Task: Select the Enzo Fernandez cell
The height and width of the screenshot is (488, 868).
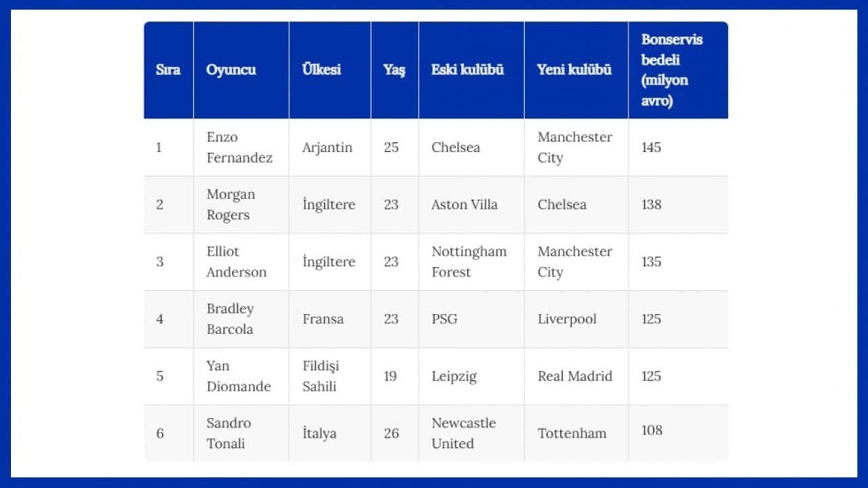Action: pyautogui.click(x=239, y=147)
